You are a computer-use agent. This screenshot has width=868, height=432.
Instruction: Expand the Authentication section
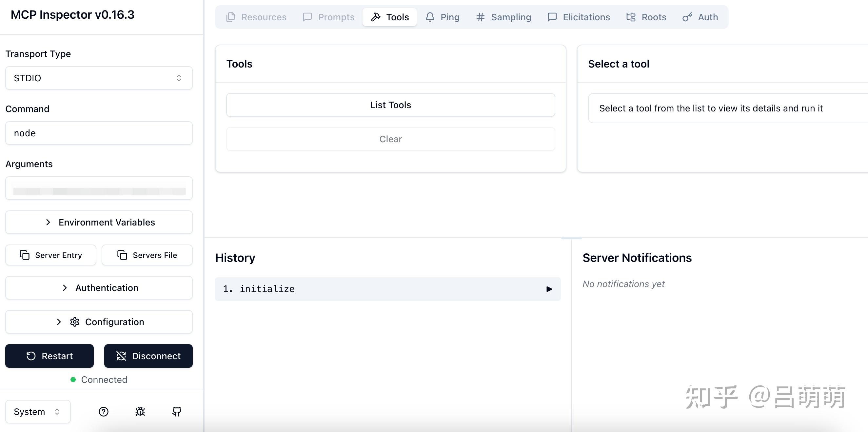[x=99, y=288]
